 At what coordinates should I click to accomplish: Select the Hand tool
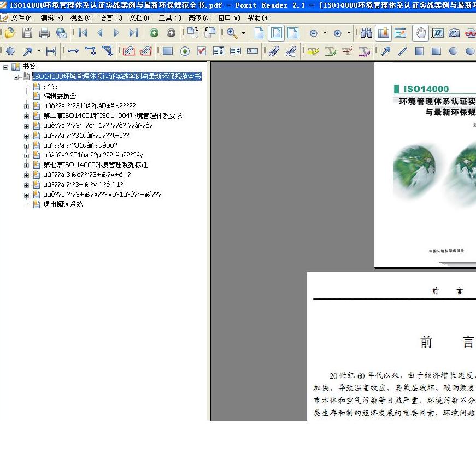pos(420,33)
